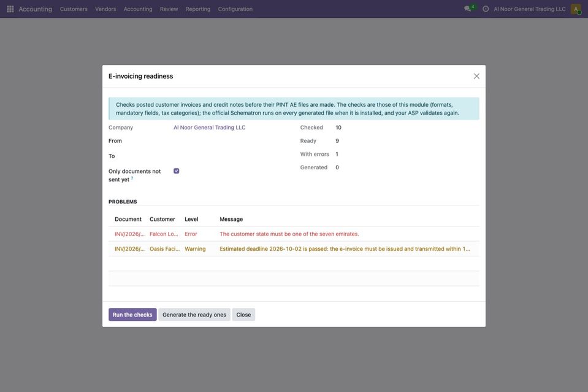Click the 'Estimated deadline 2026-10-02 is passed' message

[x=345, y=249]
